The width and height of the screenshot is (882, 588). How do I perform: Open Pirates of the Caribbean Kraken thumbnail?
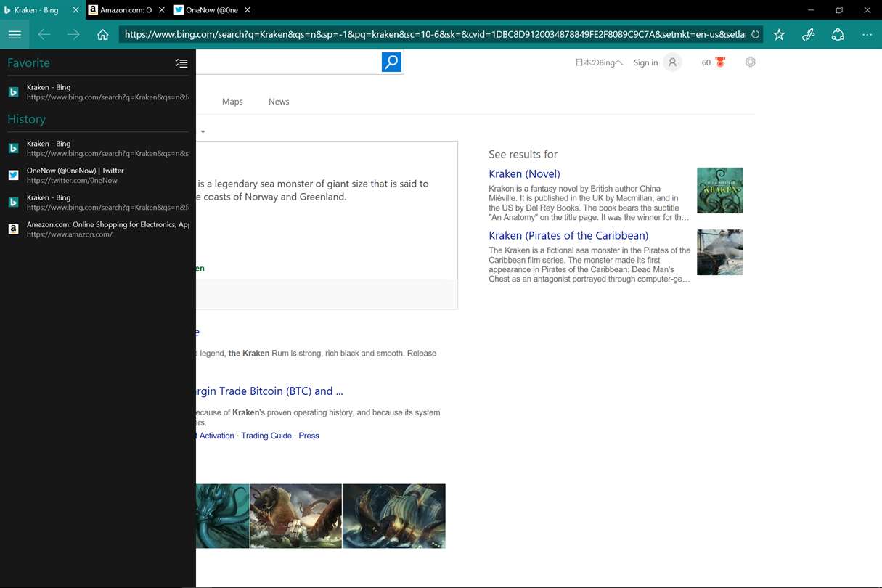pyautogui.click(x=719, y=252)
